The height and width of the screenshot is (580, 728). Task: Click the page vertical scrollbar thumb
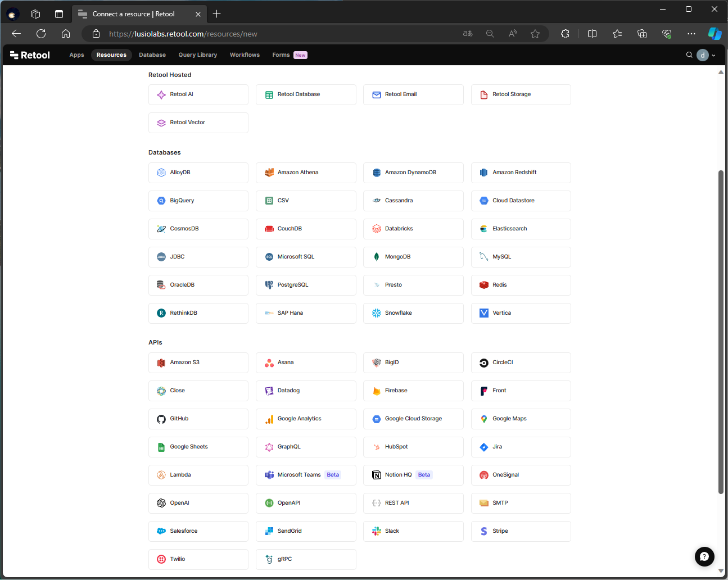coord(721,332)
